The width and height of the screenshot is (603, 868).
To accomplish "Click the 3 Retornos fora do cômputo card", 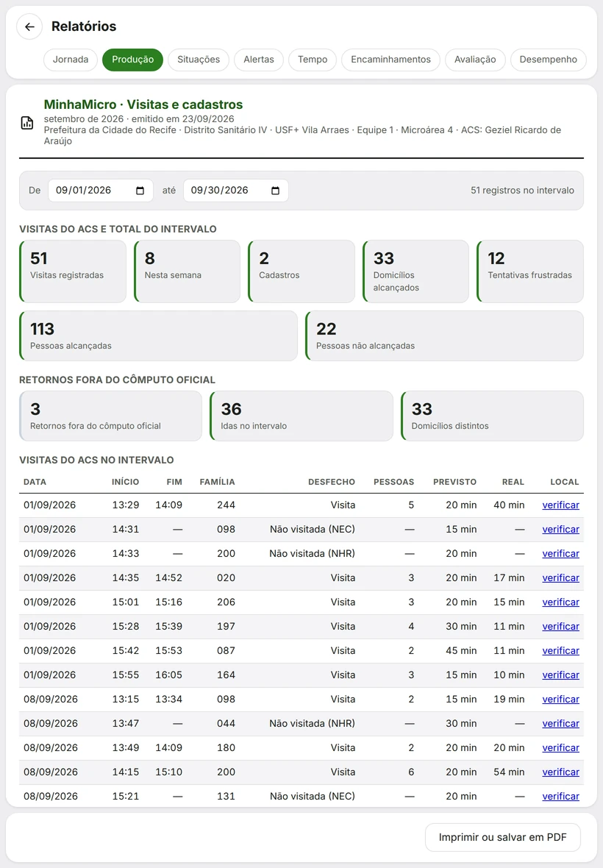I will click(x=110, y=416).
